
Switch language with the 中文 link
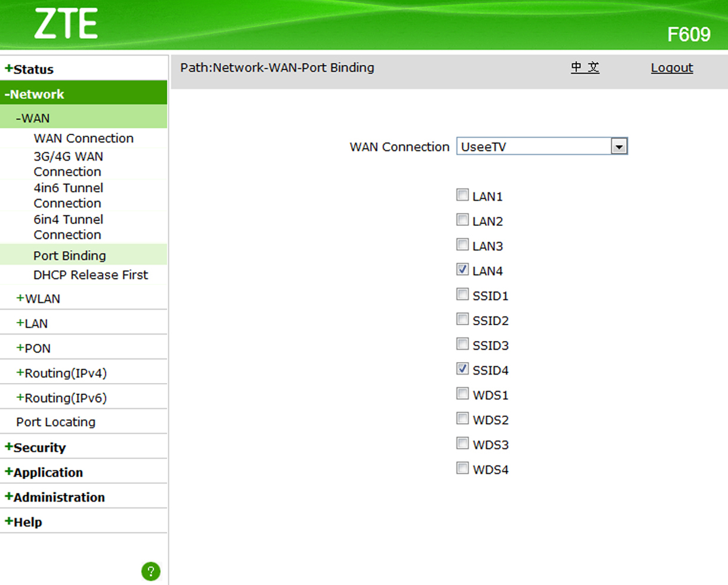585,68
